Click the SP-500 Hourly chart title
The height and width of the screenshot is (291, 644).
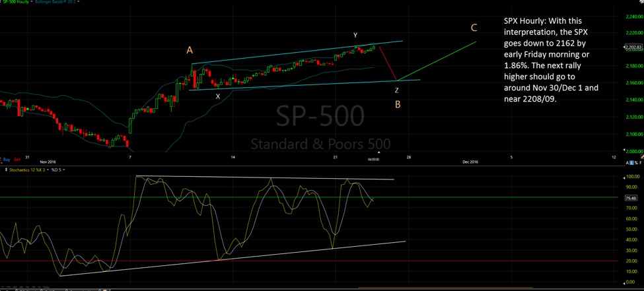coord(16,1)
